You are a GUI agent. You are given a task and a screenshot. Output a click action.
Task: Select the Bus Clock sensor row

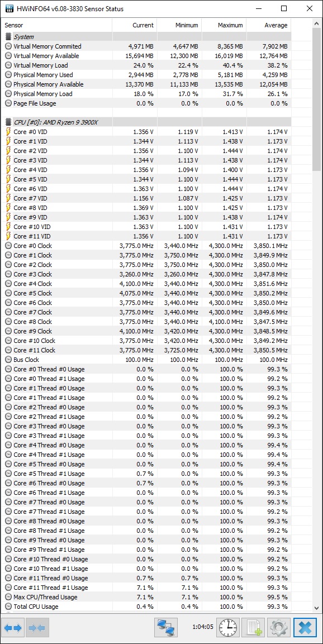[146, 360]
